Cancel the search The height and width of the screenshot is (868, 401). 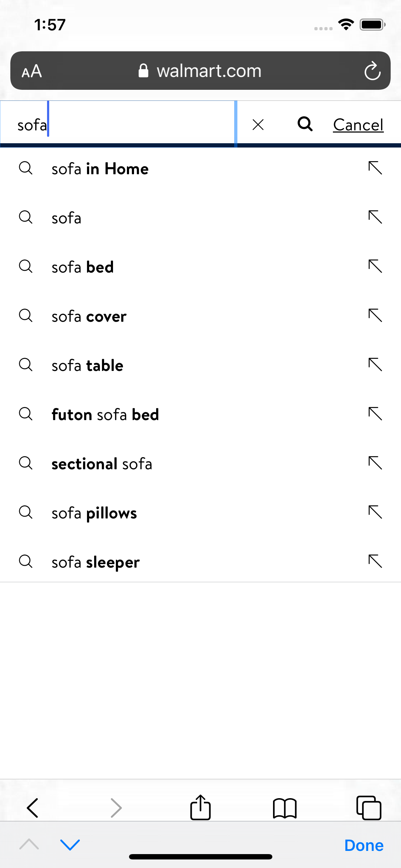(x=358, y=125)
